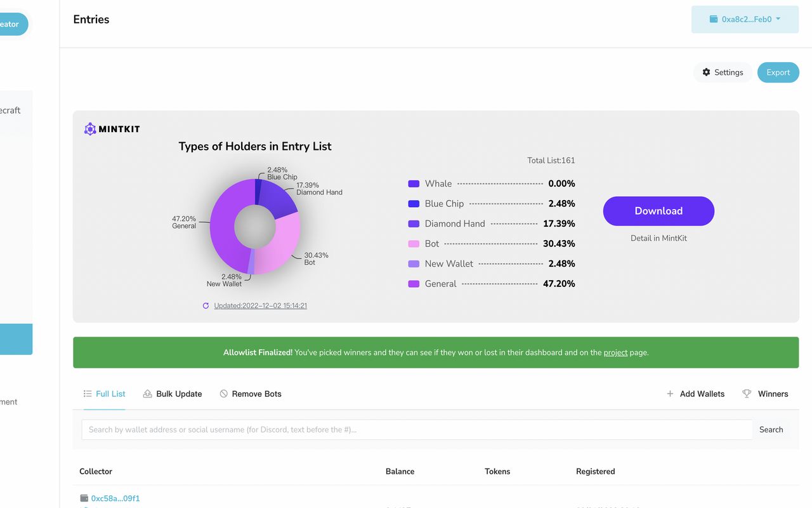This screenshot has height=508, width=812.
Task: Click the MintKit logo icon
Action: pos(90,129)
